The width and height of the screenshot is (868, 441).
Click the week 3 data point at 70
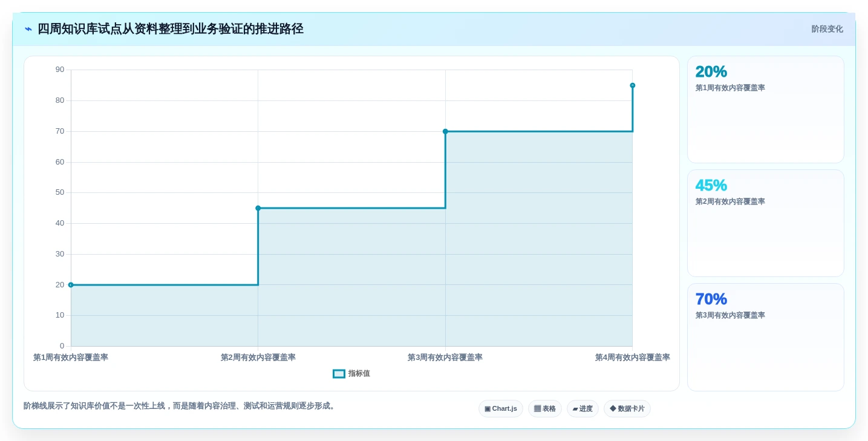click(445, 131)
